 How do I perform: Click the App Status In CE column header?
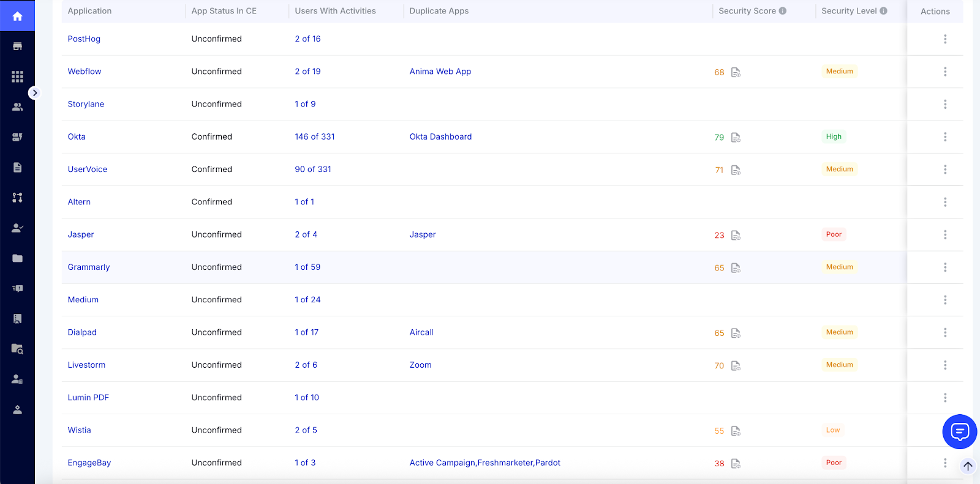[224, 11]
